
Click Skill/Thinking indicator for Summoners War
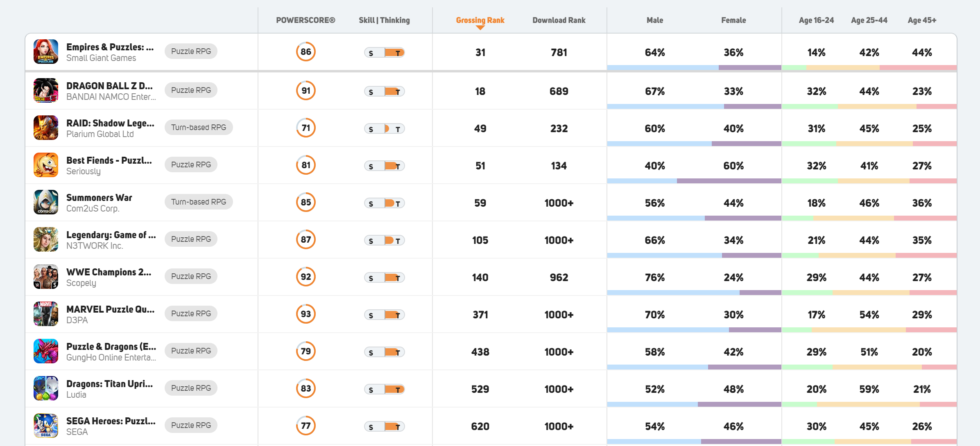[385, 203]
